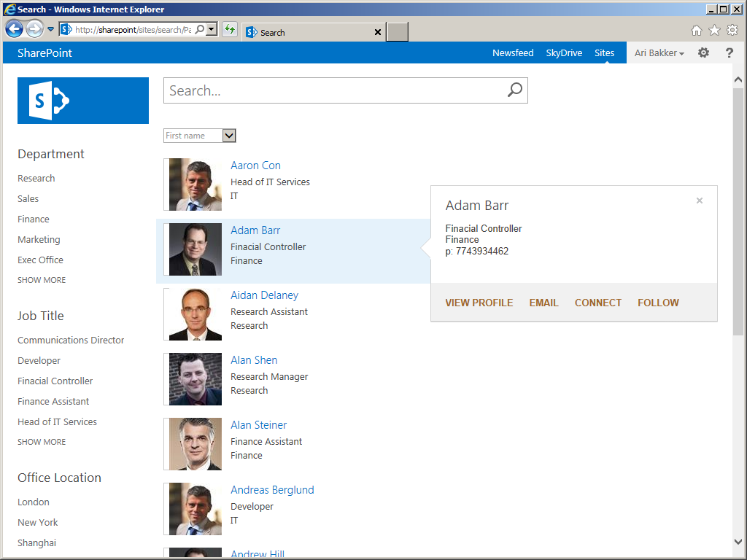Filter by Finance department

[x=34, y=219]
